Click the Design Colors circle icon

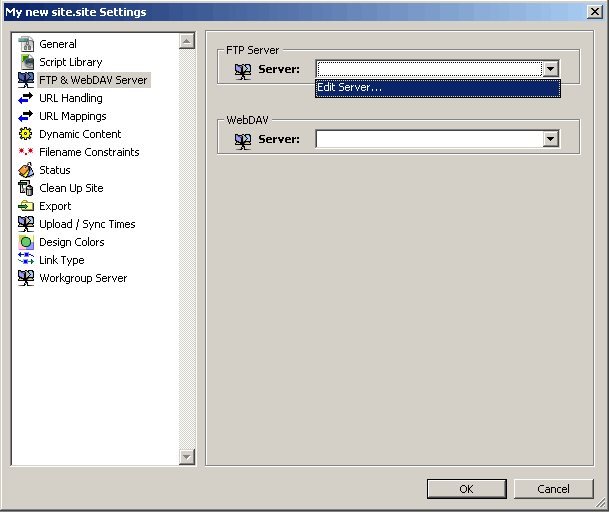(26, 242)
